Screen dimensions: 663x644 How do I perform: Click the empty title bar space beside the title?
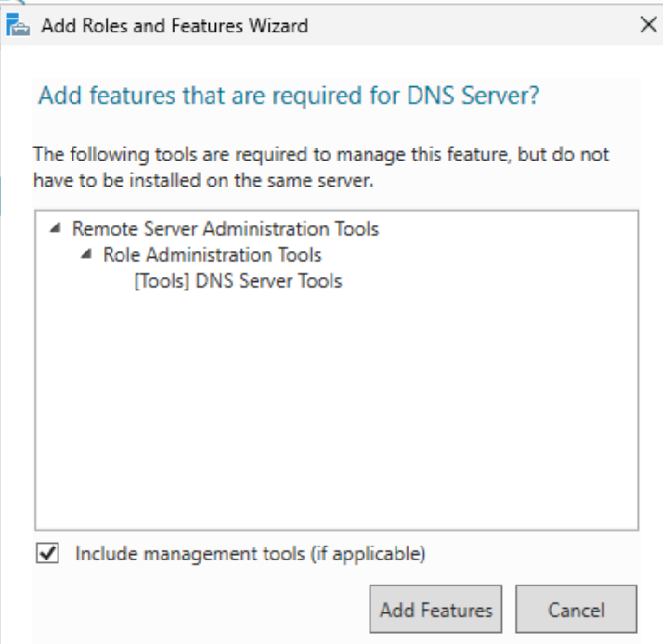[x=464, y=25]
